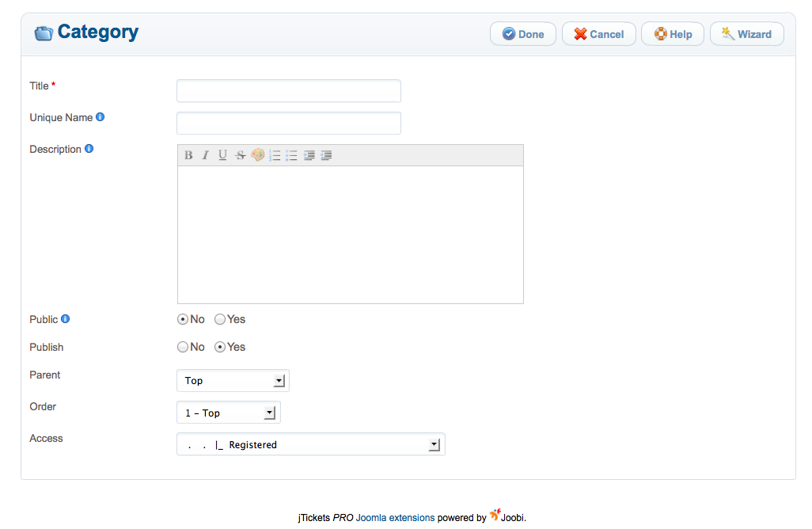Set Publish to No
812x529 pixels.
pos(182,347)
